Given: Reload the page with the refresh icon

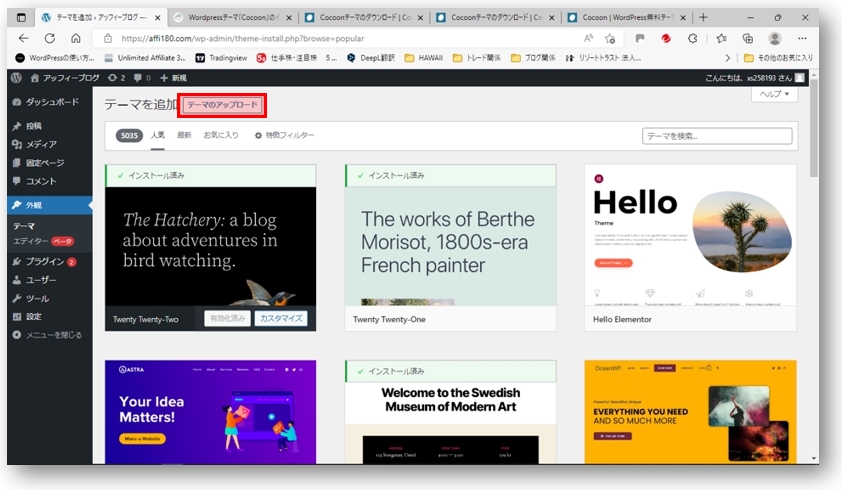Looking at the screenshot, I should coord(49,38).
